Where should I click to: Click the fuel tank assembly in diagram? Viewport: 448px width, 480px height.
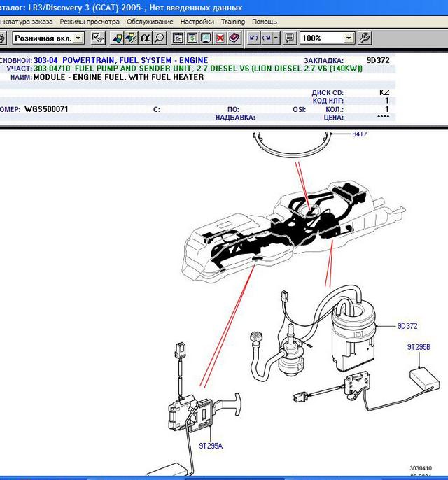tap(294, 230)
